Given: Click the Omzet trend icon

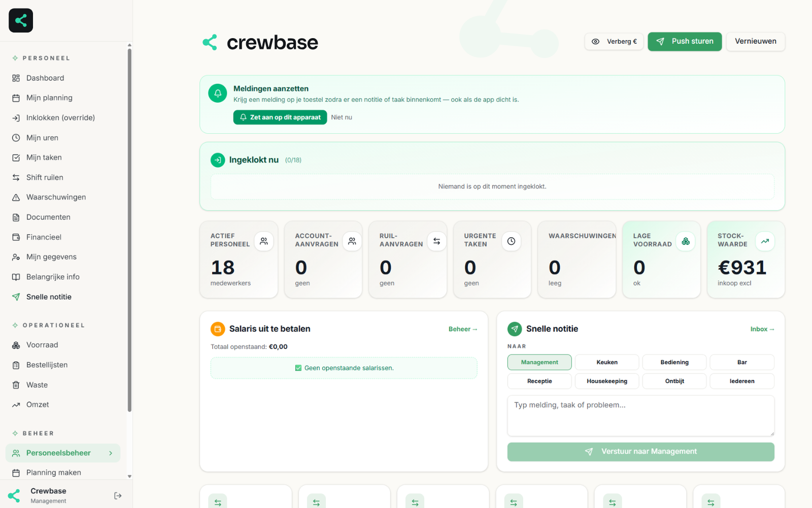Looking at the screenshot, I should 16,405.
